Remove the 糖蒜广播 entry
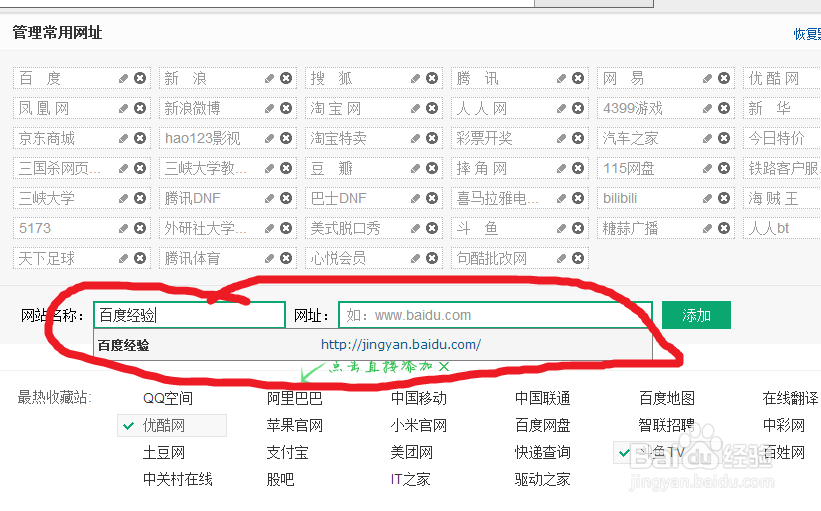This screenshot has height=511, width=821. click(x=724, y=228)
